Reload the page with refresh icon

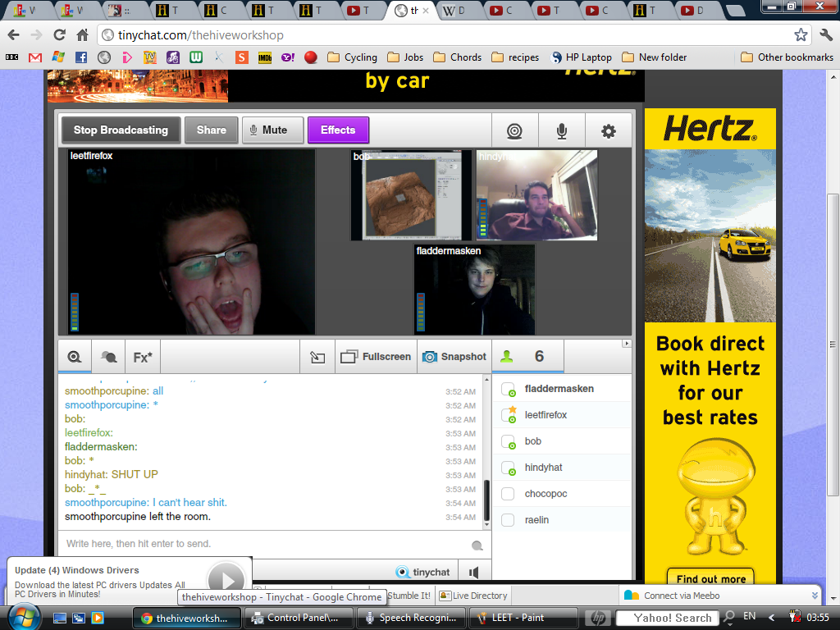click(x=59, y=35)
